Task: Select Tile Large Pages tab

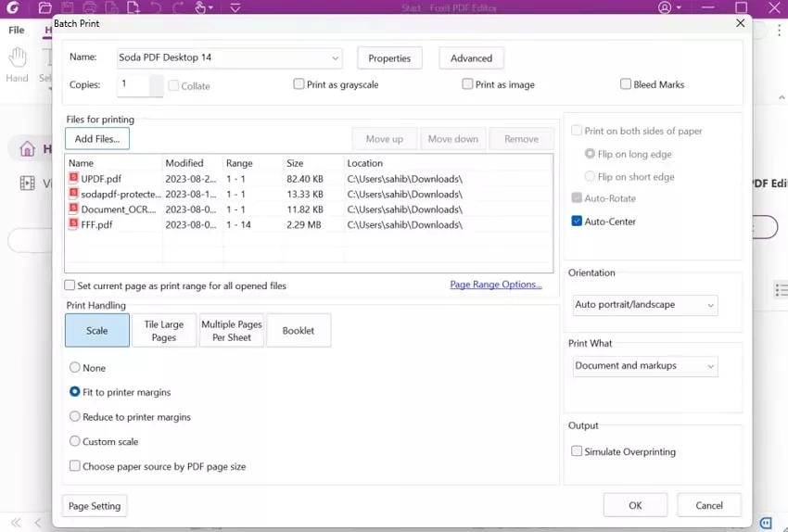Action: tap(164, 331)
